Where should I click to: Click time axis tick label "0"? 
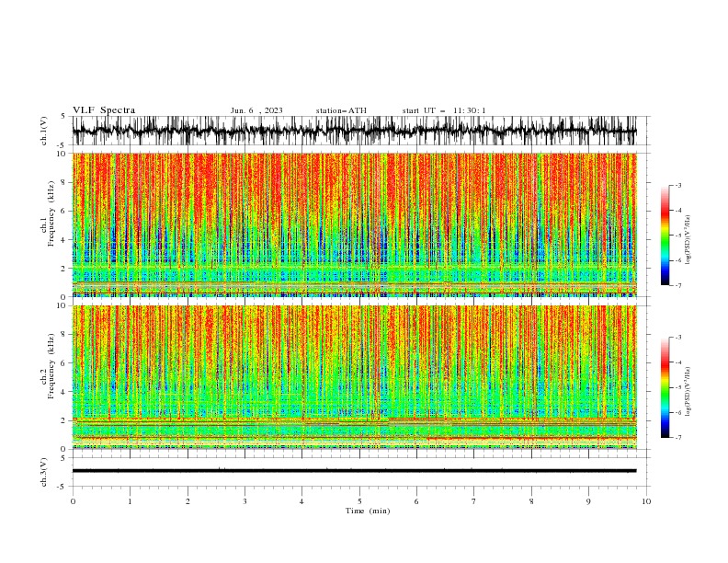pos(73,501)
